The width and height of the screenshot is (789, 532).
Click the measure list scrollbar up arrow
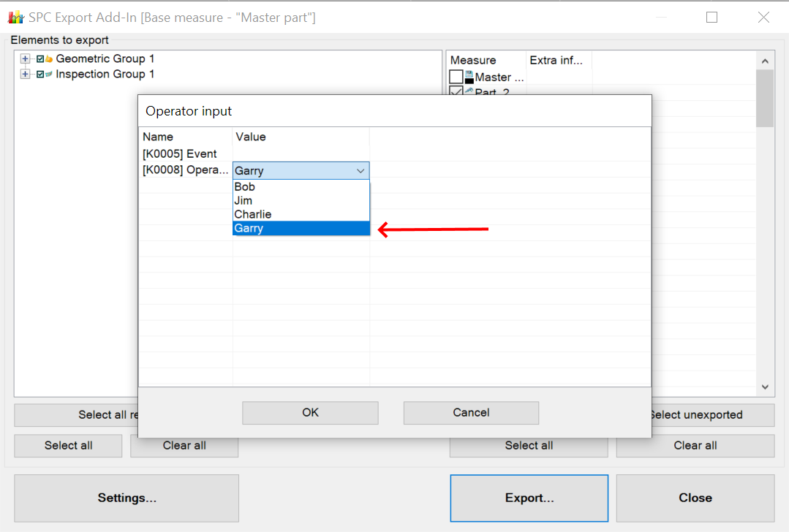point(765,60)
